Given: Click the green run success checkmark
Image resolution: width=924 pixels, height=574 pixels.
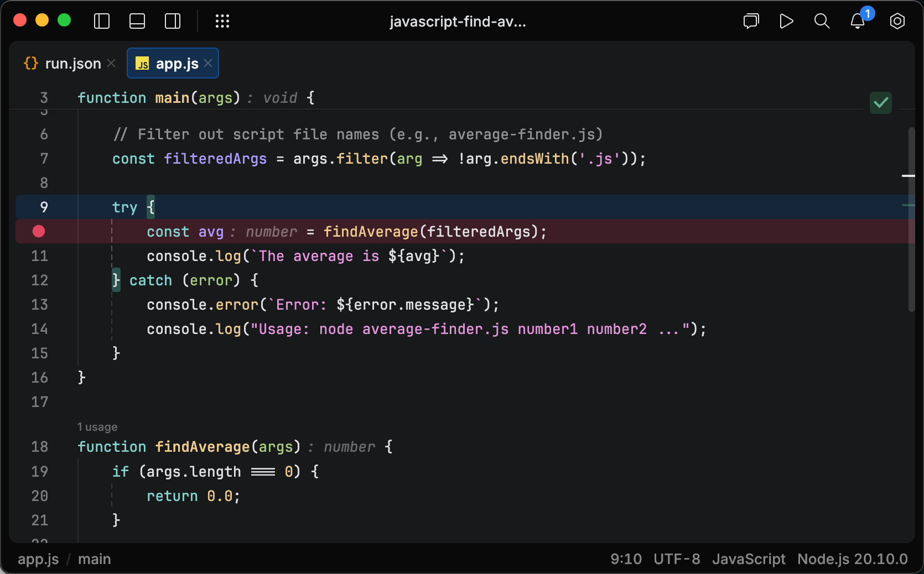Looking at the screenshot, I should tap(880, 102).
